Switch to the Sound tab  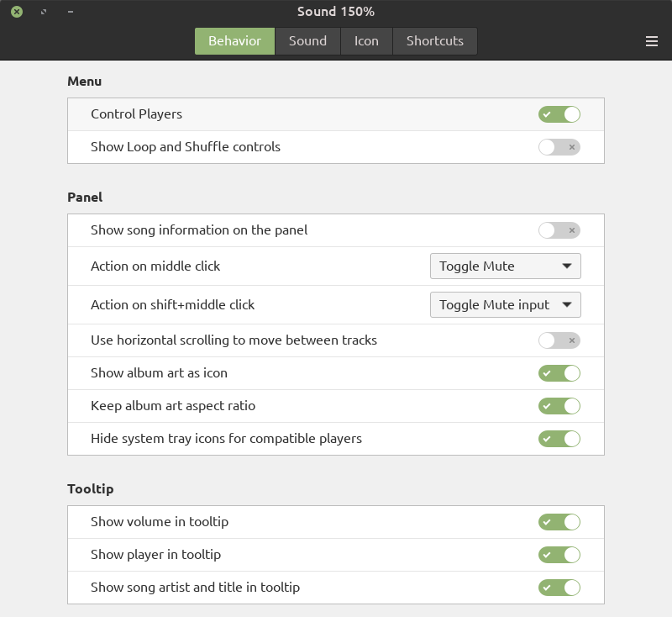307,41
